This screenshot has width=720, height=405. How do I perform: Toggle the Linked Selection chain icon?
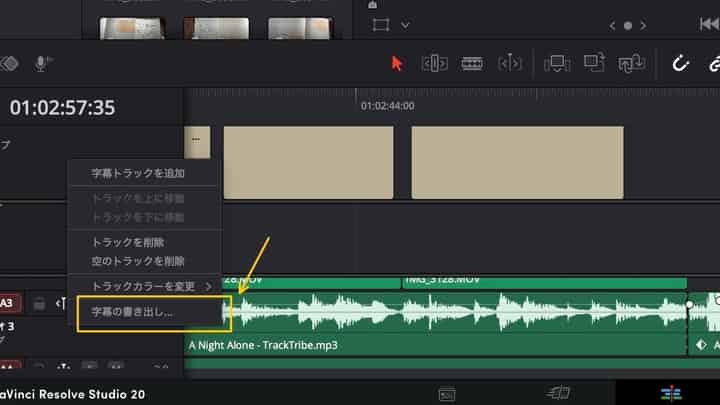tap(714, 63)
